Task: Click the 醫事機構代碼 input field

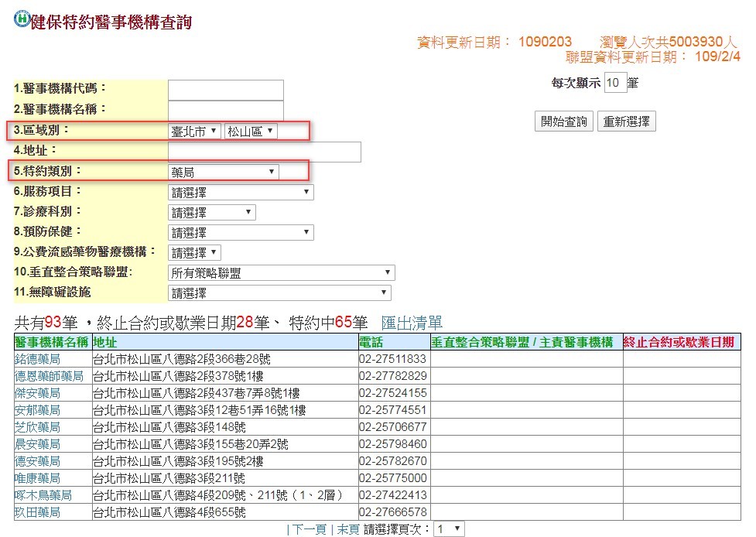Action: [225, 90]
